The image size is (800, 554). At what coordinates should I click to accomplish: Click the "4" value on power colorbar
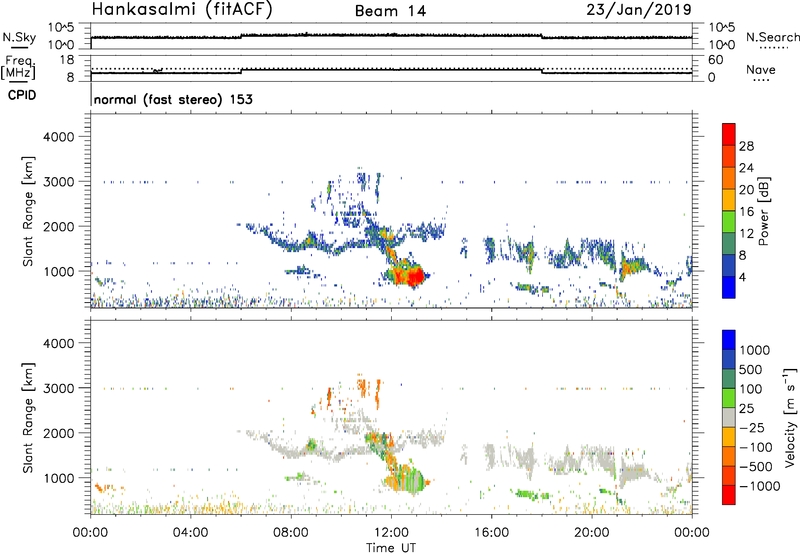(742, 278)
